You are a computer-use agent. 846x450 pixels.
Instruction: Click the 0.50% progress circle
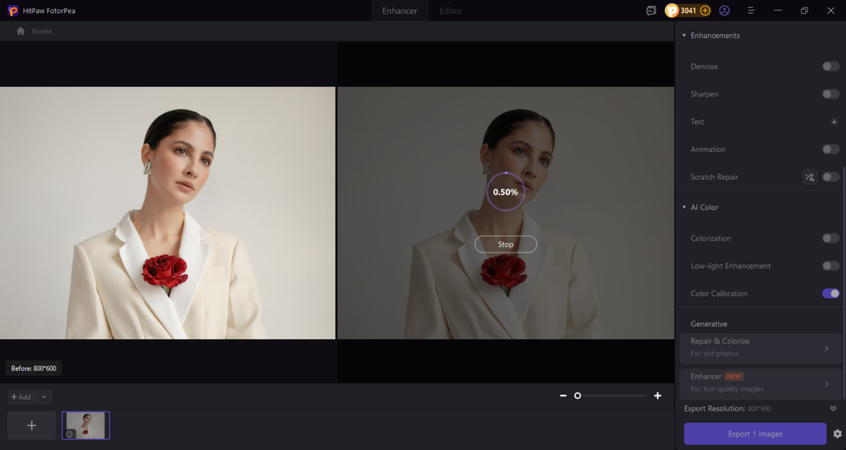(x=506, y=192)
